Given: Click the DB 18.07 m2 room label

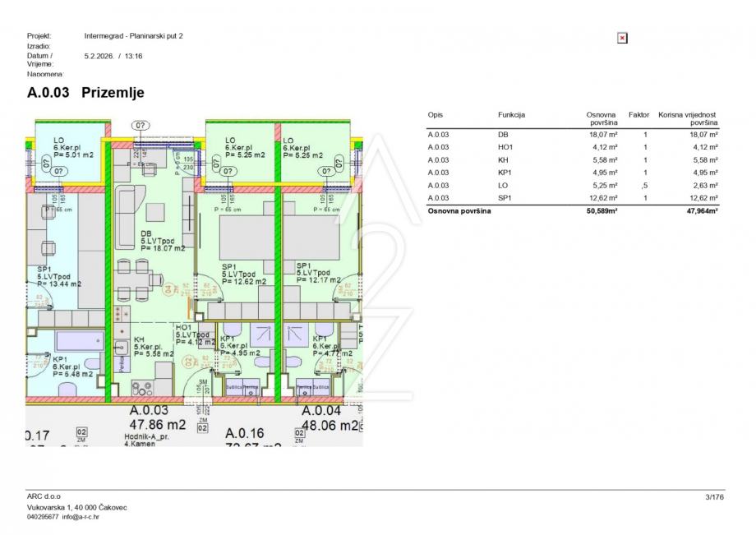Looking at the screenshot, I should pos(163,241).
